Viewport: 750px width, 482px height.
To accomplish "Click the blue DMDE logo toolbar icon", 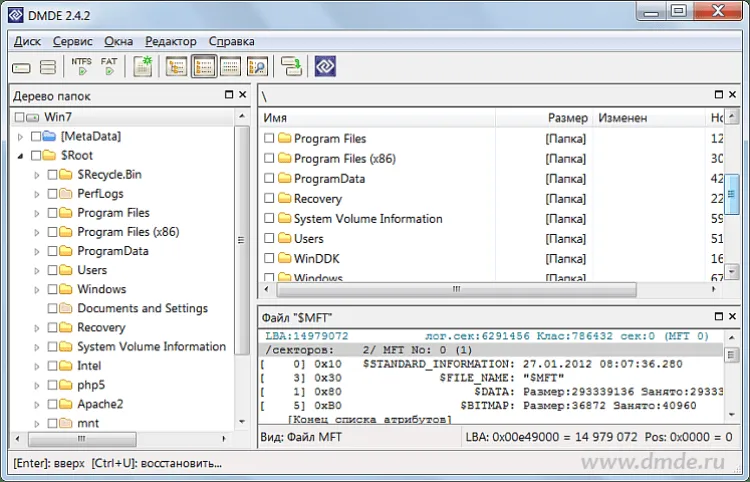I will click(325, 67).
